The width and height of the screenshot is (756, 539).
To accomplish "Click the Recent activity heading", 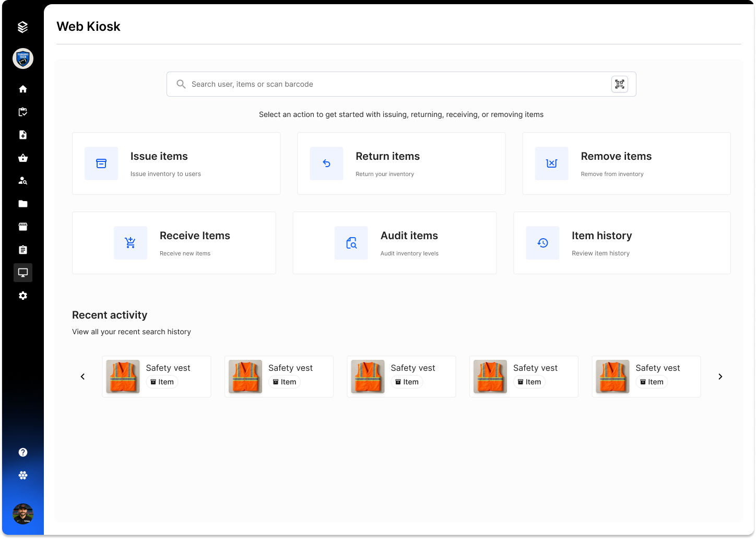I will (x=110, y=315).
